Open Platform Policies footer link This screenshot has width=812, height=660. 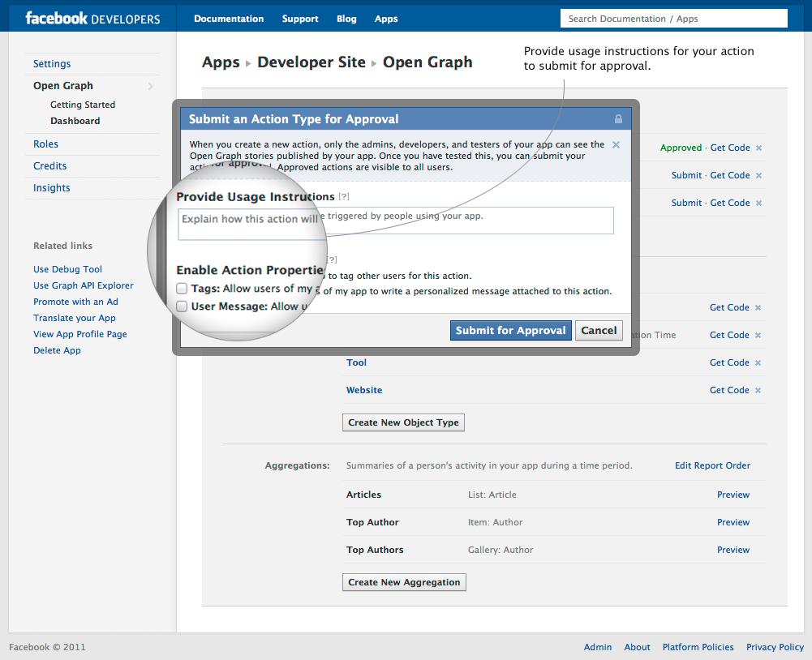coord(698,647)
